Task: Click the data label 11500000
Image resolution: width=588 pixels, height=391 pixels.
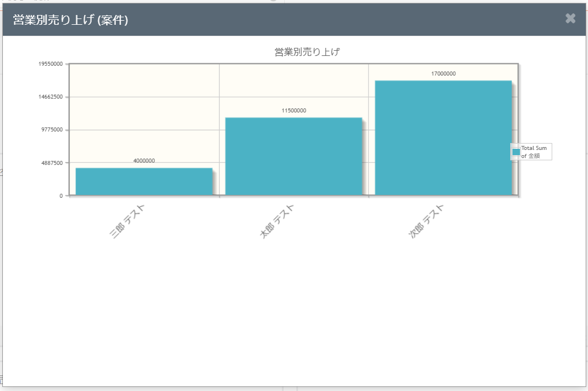Action: point(293,110)
